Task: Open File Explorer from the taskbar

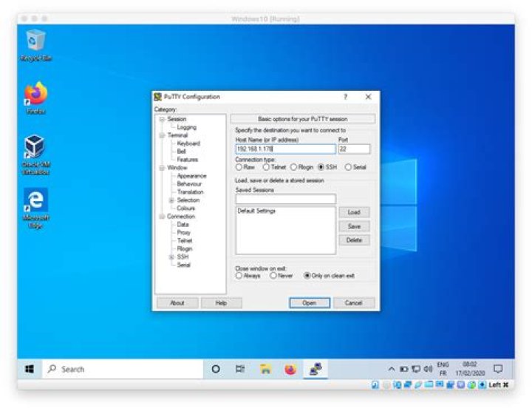Action: coord(265,369)
